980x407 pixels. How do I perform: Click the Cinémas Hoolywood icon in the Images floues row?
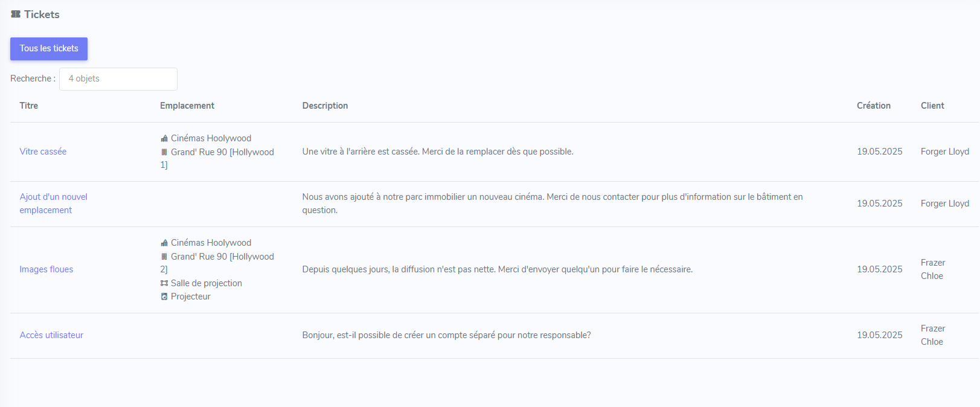pos(164,243)
